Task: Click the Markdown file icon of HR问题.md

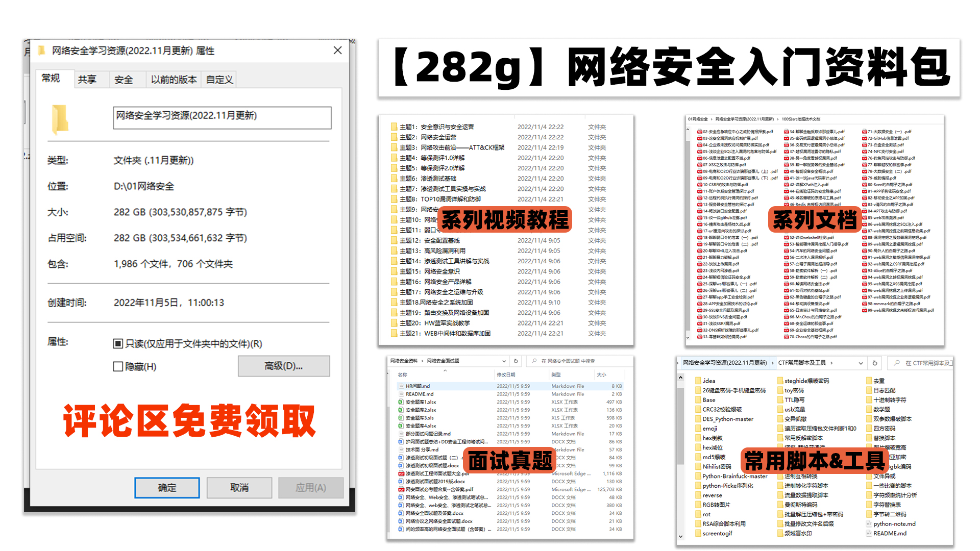Action: [401, 386]
